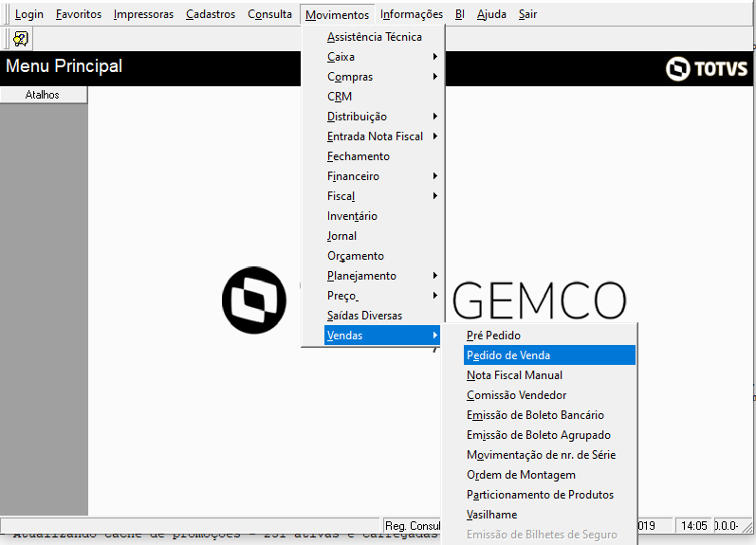Expand Entrada Nota Fiscal submenu
The image size is (756, 545).
coord(383,136)
